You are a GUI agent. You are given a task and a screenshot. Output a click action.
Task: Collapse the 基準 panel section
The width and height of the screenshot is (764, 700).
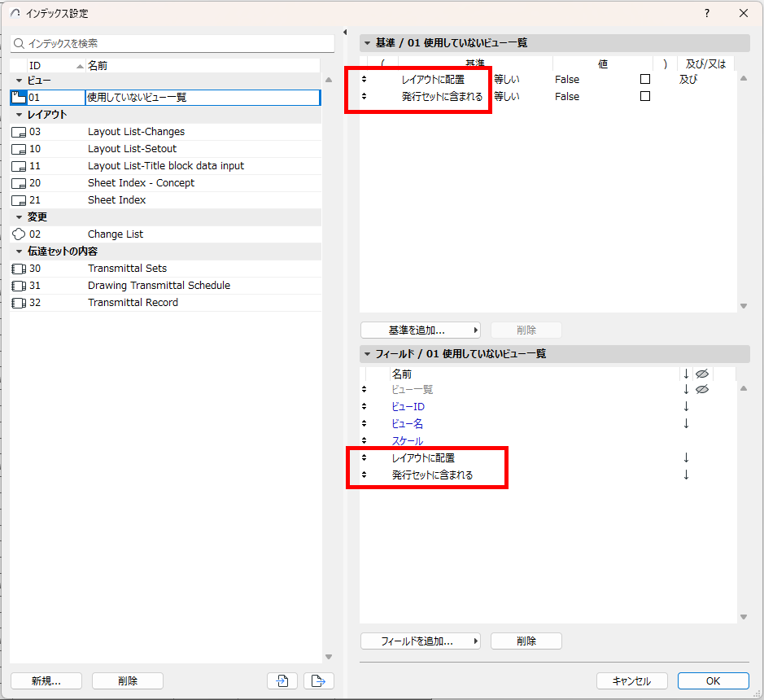coord(368,43)
